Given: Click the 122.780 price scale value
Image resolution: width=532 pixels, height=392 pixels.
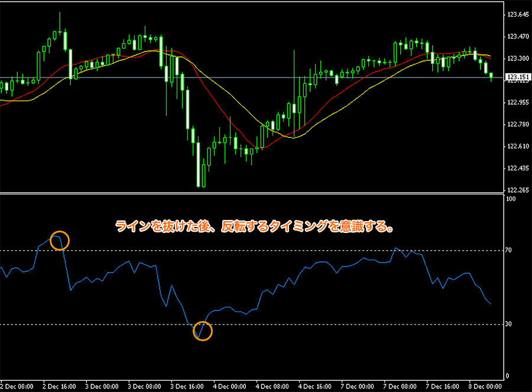Looking at the screenshot, I should pos(518,124).
